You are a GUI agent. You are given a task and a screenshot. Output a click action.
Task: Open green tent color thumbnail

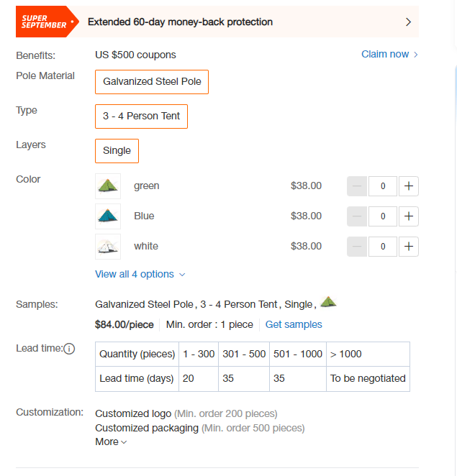tap(108, 186)
